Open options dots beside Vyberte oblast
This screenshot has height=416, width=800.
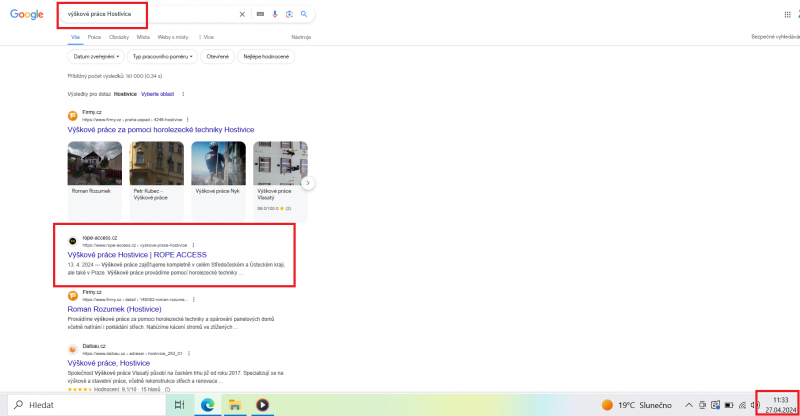coord(183,94)
